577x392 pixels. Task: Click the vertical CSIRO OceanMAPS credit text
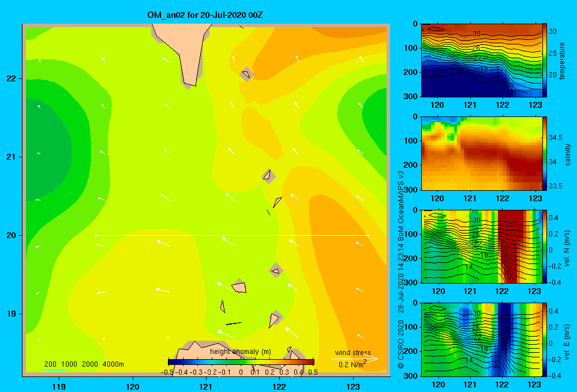tap(401, 270)
